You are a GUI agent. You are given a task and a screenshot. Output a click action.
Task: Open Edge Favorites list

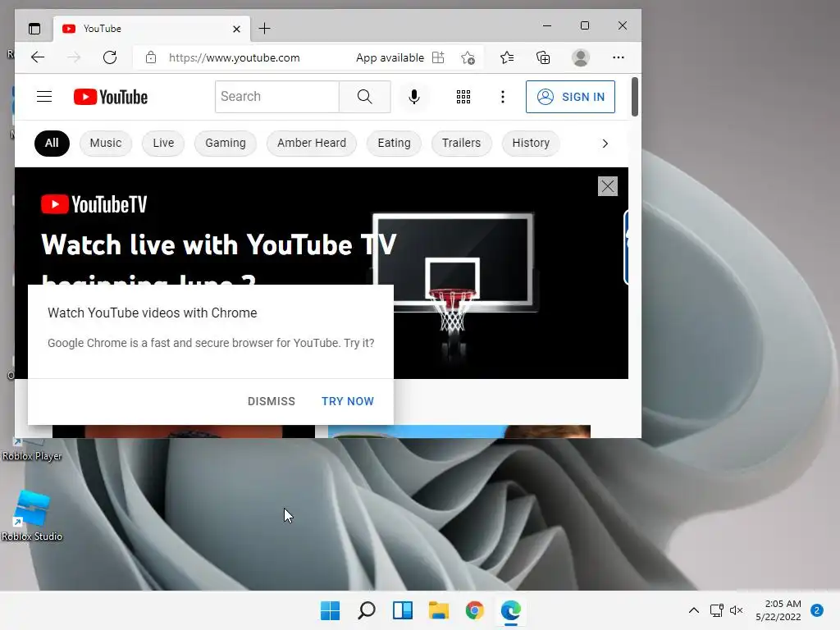point(507,57)
